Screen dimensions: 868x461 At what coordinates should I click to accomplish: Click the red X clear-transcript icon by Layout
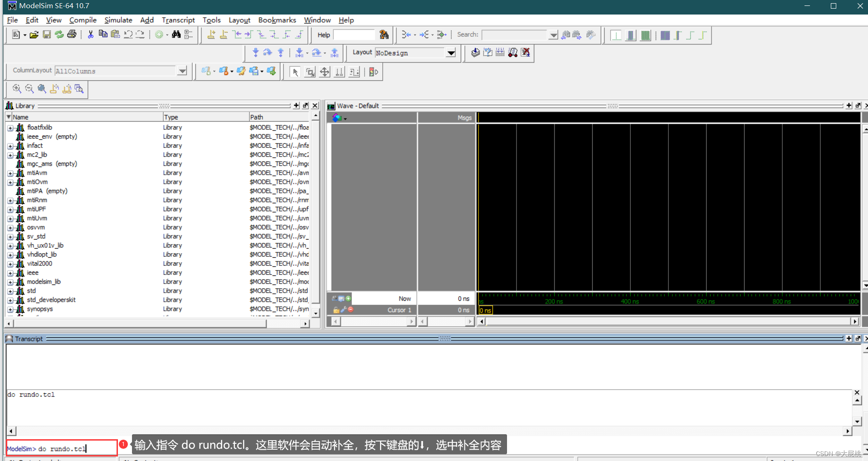(526, 53)
